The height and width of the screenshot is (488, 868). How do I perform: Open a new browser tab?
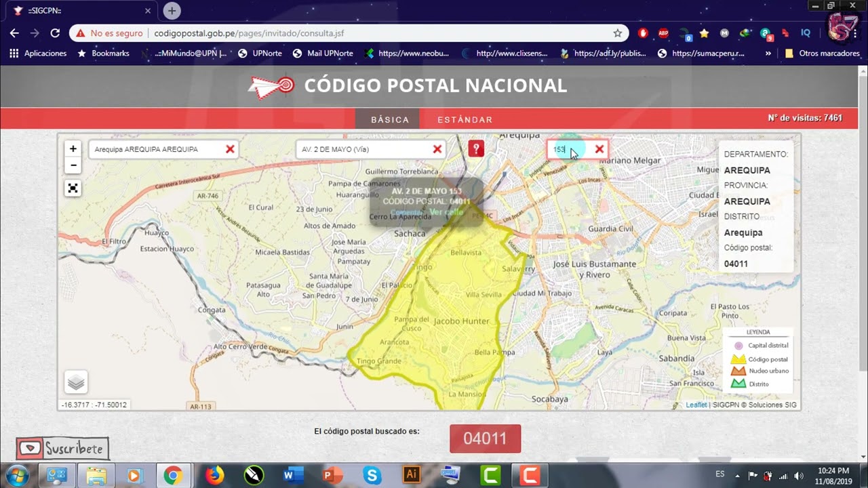click(x=172, y=11)
